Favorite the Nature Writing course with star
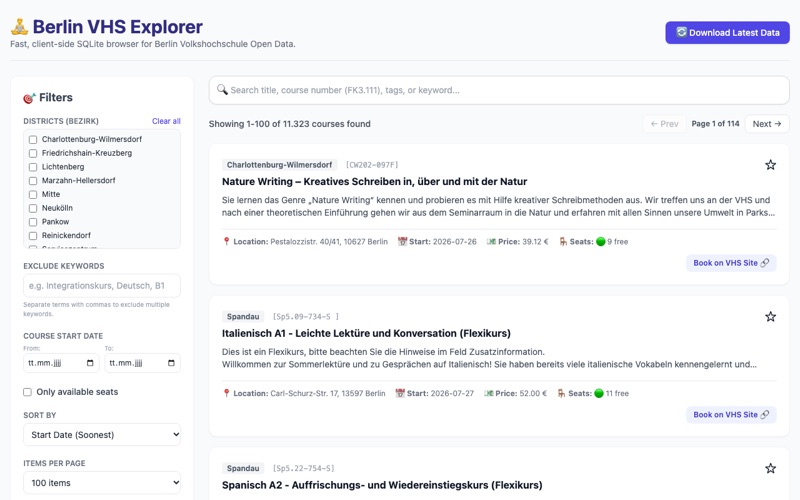 click(770, 165)
